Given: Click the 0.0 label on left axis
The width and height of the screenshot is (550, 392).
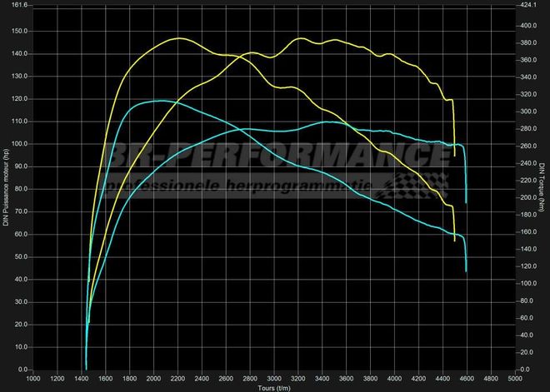Looking at the screenshot, I should click(22, 369).
